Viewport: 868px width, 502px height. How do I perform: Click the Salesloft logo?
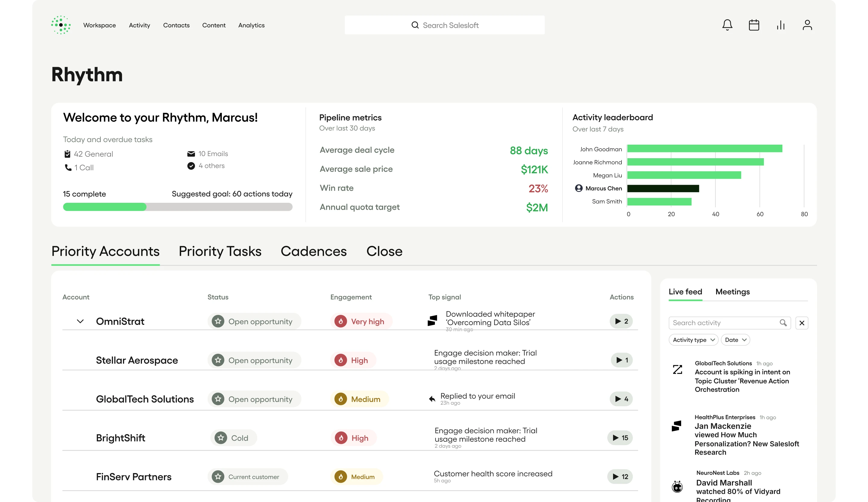[61, 25]
